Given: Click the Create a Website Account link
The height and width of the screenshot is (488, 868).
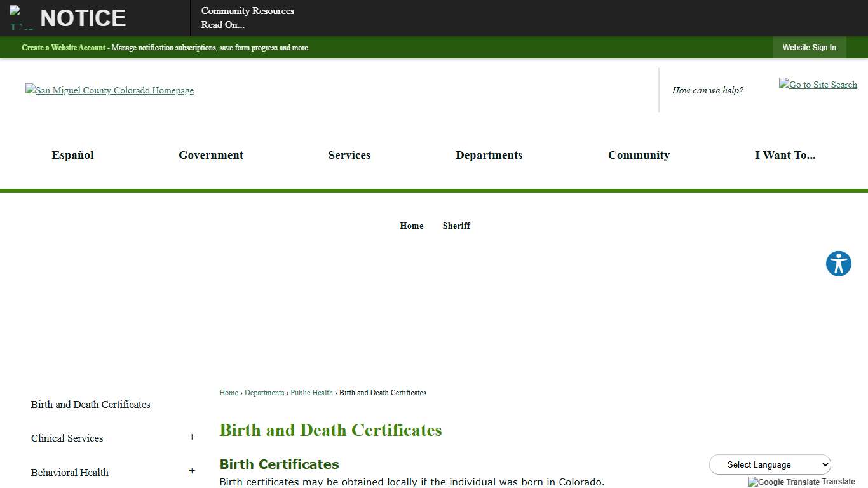Looking at the screenshot, I should [63, 48].
